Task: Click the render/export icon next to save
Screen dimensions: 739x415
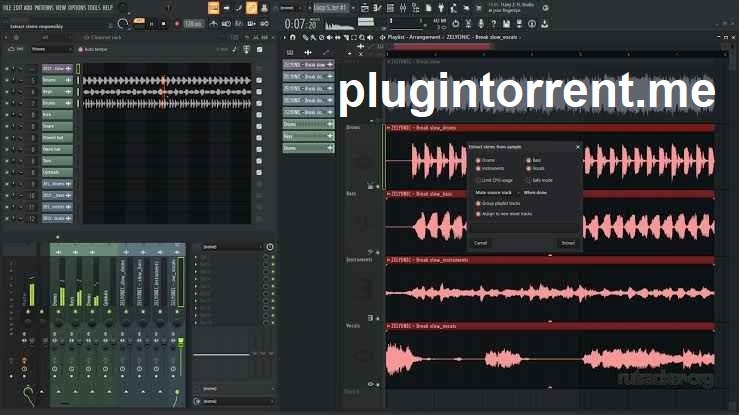Action: (519, 23)
